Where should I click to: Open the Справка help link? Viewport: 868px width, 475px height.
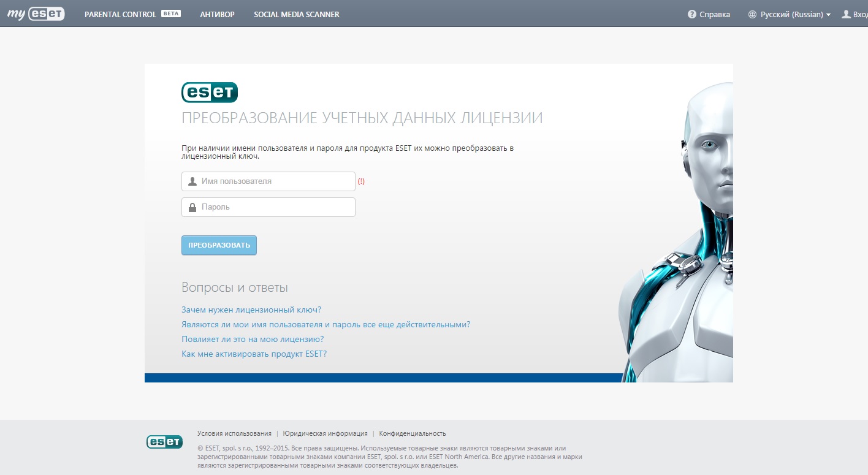coord(715,14)
